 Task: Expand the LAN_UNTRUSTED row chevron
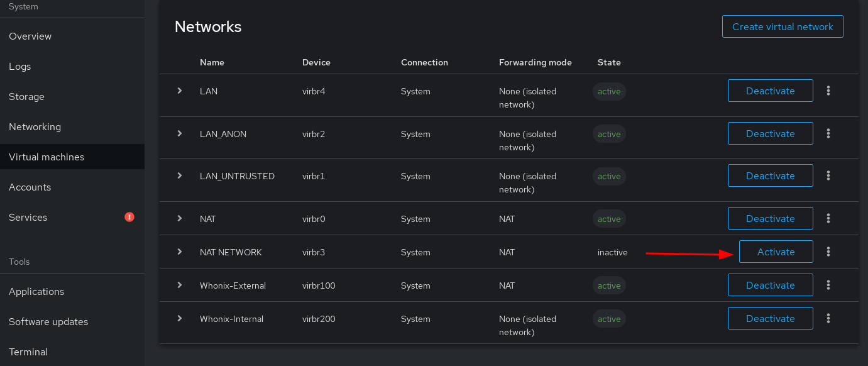coord(180,175)
